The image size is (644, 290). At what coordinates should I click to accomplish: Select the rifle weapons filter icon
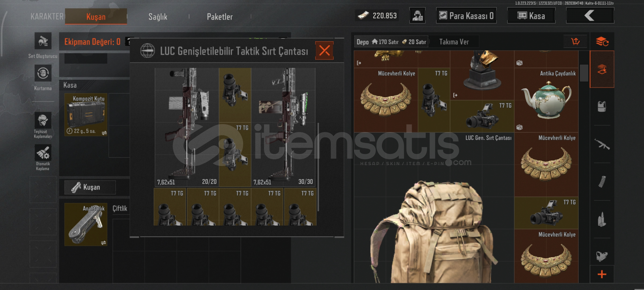[602, 144]
